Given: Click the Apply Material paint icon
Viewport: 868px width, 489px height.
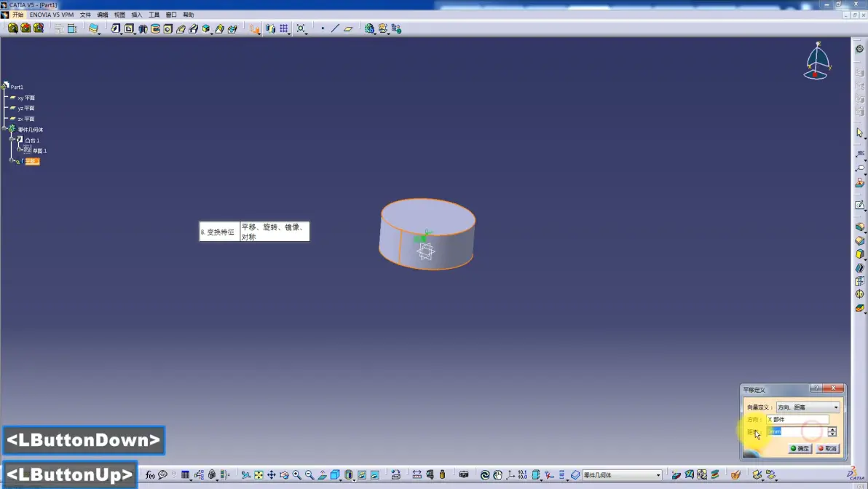Looking at the screenshot, I should click(x=735, y=474).
